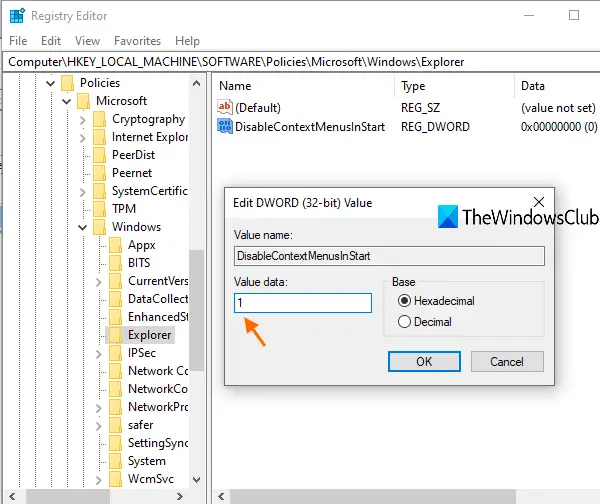Click the Peernet folder icon
Screen dimensions: 600x504
tap(100, 173)
